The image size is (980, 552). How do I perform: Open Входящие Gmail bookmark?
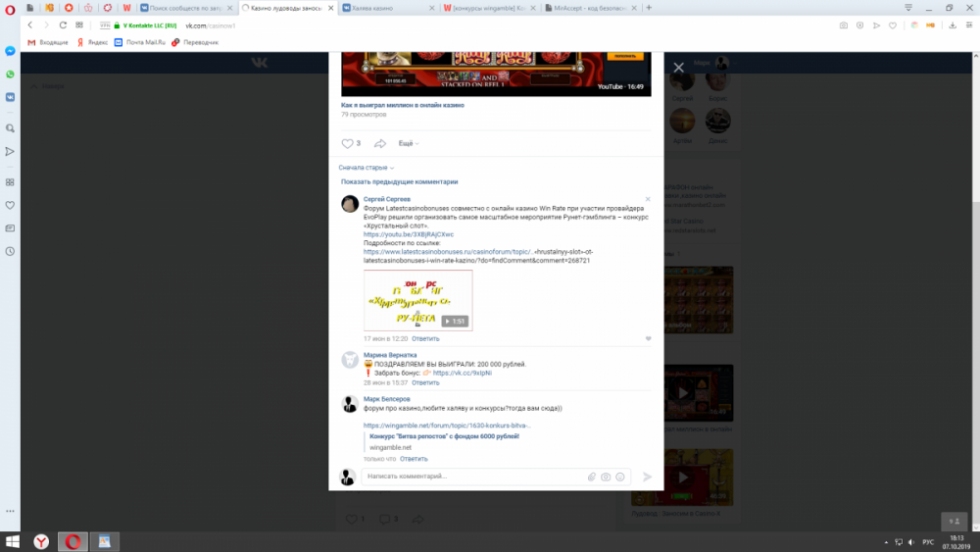point(48,42)
